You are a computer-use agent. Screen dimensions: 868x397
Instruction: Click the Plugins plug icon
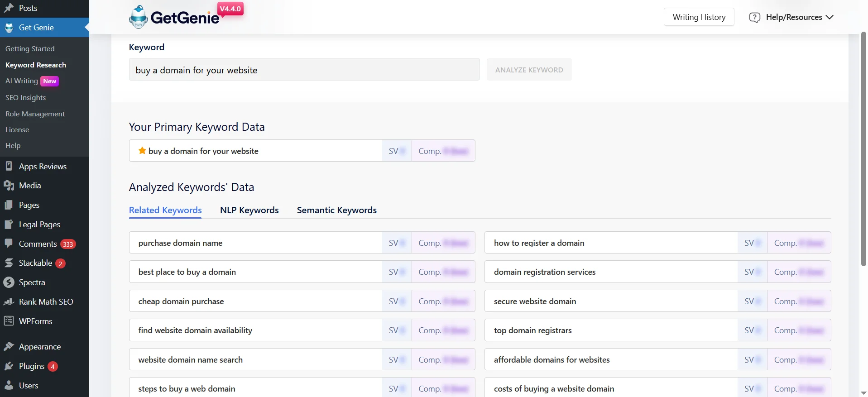(9, 366)
